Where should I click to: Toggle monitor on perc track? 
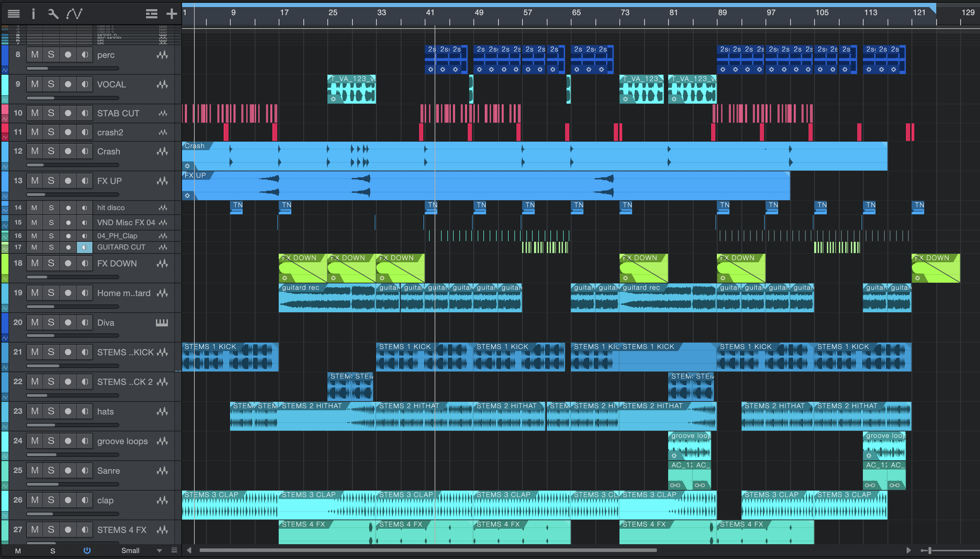[x=85, y=55]
